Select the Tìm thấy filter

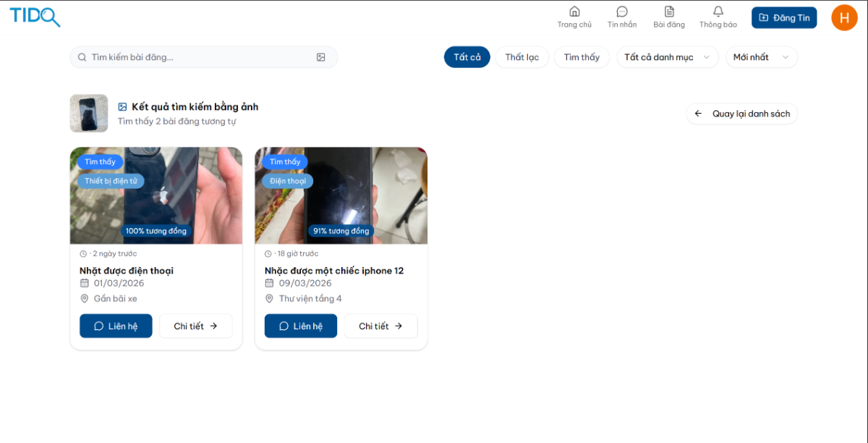pyautogui.click(x=582, y=57)
